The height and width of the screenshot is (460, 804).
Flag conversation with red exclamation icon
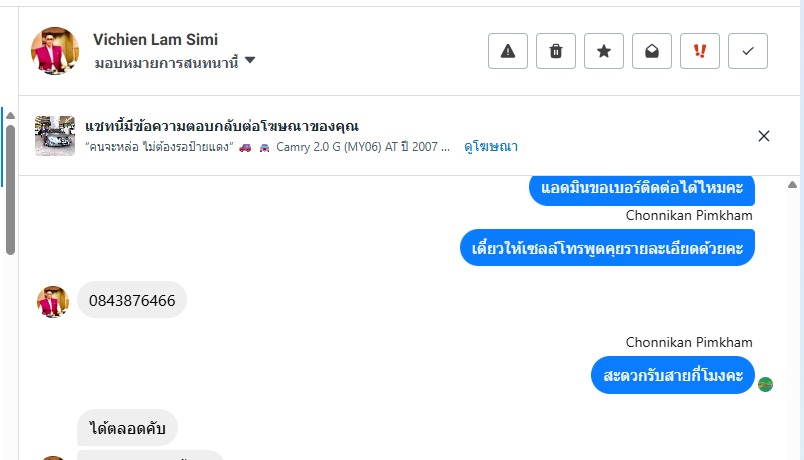tap(699, 51)
